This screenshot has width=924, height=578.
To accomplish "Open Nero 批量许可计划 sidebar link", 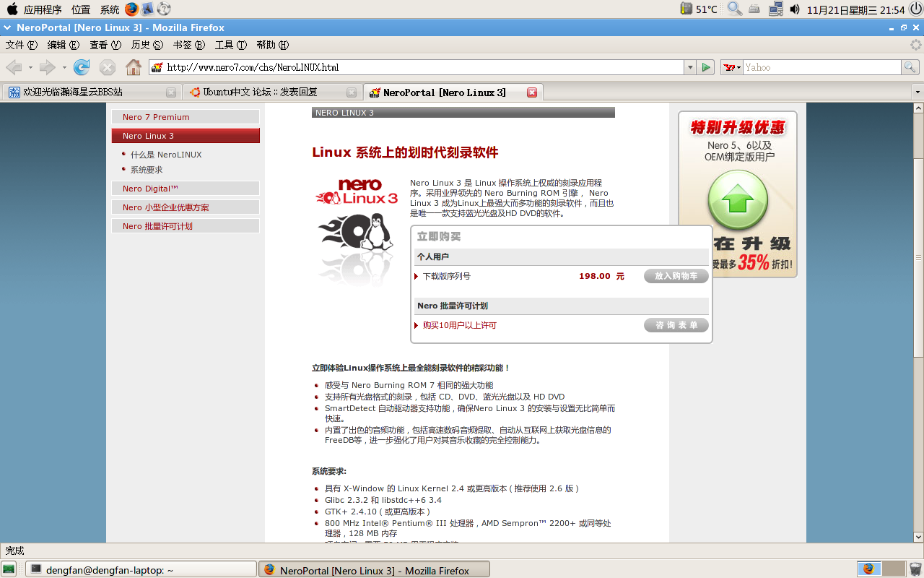I will (186, 226).
